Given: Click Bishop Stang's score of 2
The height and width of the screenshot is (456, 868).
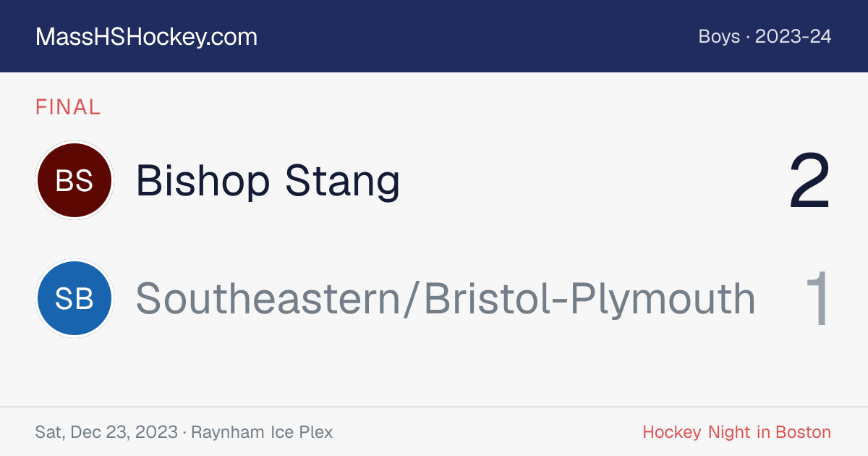Looking at the screenshot, I should click(x=809, y=181).
